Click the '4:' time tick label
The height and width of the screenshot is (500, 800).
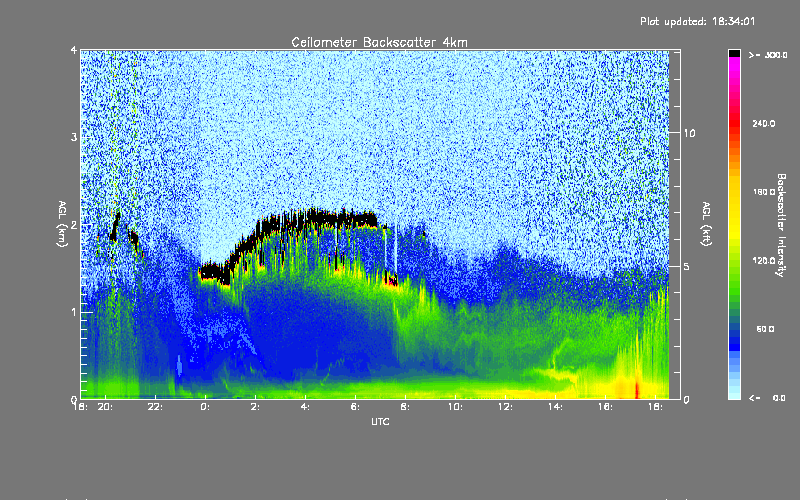(305, 407)
